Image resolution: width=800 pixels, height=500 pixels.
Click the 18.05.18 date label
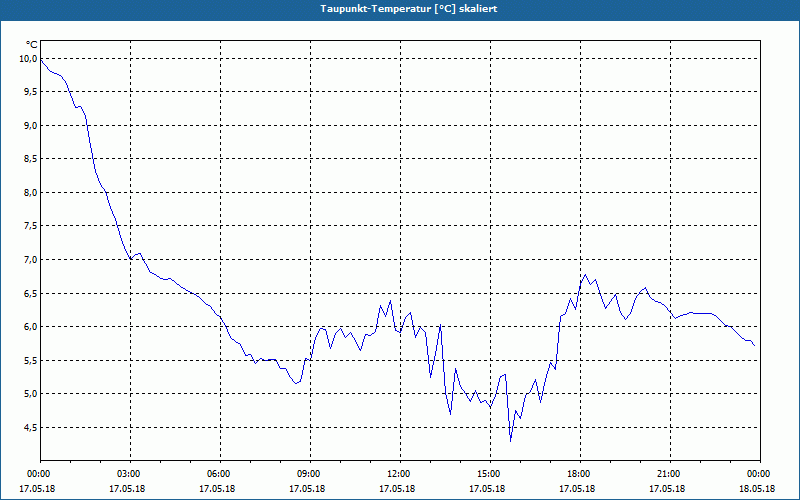coord(757,489)
